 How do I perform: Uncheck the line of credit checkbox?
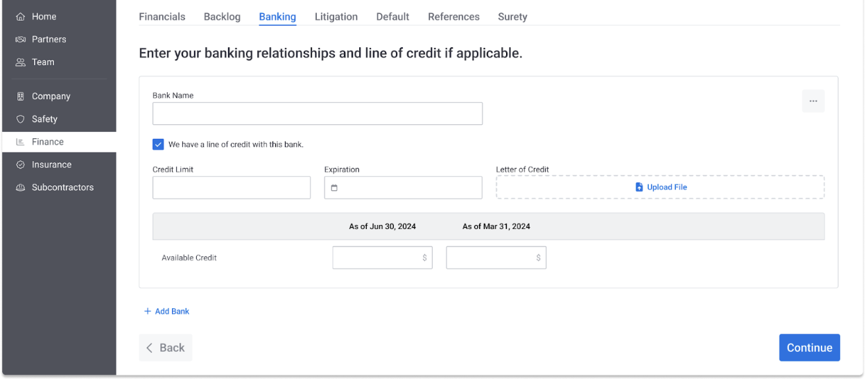(158, 144)
